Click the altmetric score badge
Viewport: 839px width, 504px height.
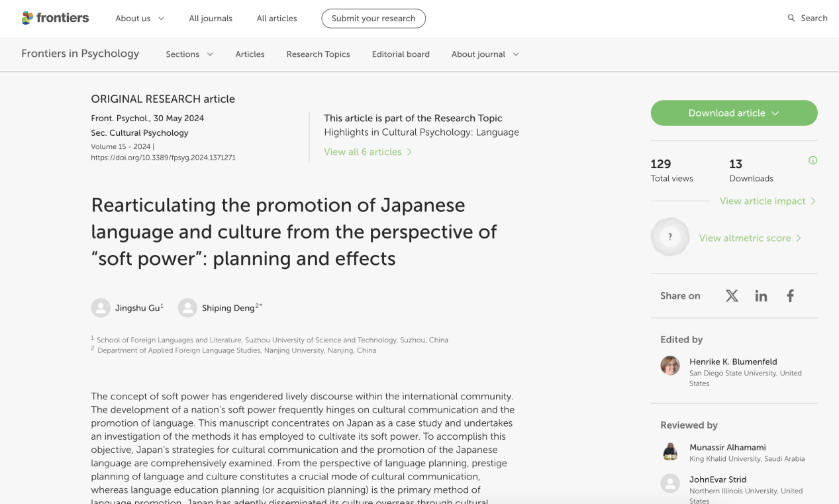[669, 237]
